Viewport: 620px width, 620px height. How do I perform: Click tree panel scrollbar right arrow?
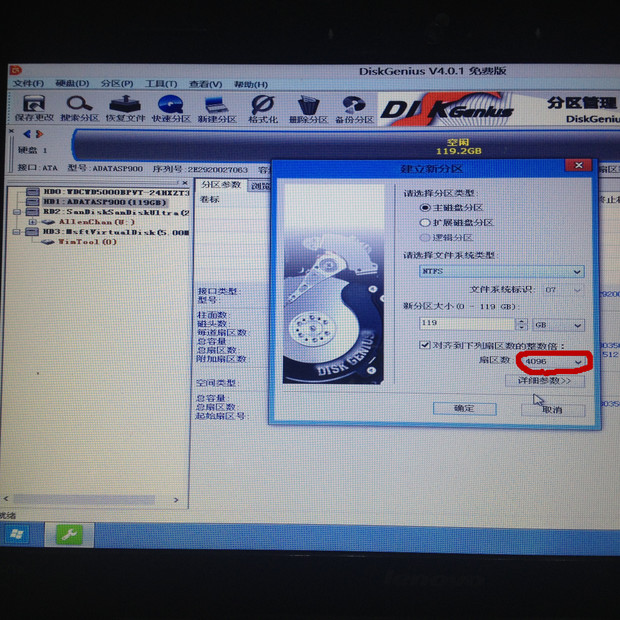[176, 500]
